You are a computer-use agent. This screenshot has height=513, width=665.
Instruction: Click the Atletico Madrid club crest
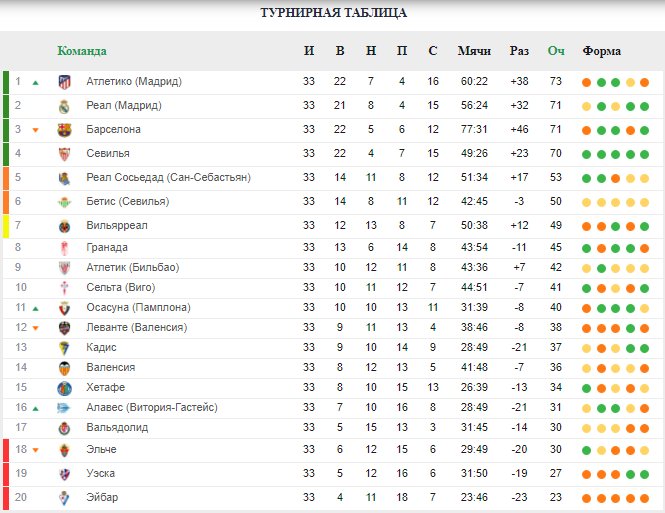[x=64, y=82]
